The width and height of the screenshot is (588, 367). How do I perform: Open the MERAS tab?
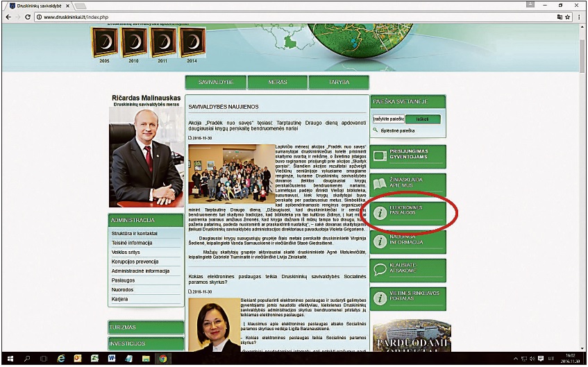[278, 82]
